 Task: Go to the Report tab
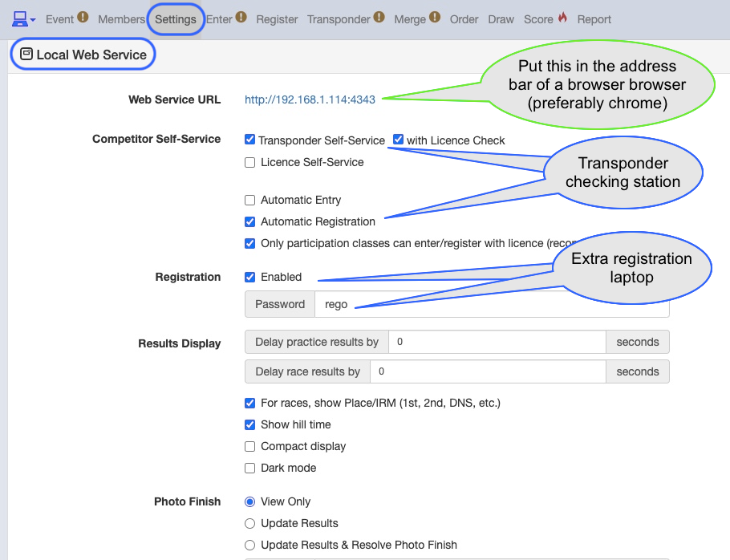(x=594, y=19)
